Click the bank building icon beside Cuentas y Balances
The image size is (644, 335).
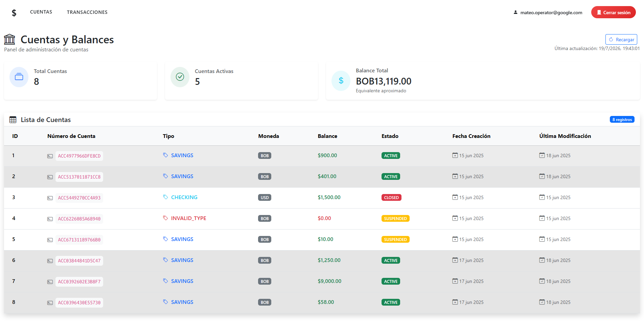pos(9,39)
